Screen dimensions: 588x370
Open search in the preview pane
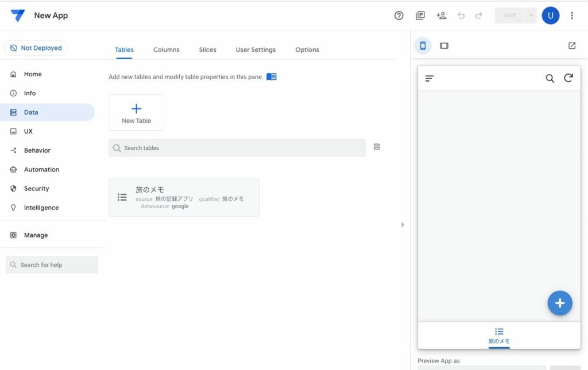point(550,78)
